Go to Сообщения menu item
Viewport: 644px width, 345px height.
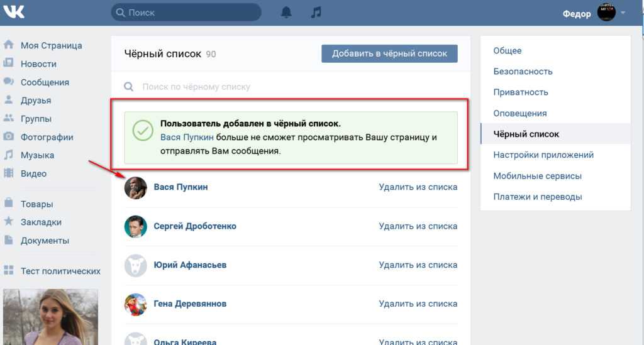tap(45, 82)
